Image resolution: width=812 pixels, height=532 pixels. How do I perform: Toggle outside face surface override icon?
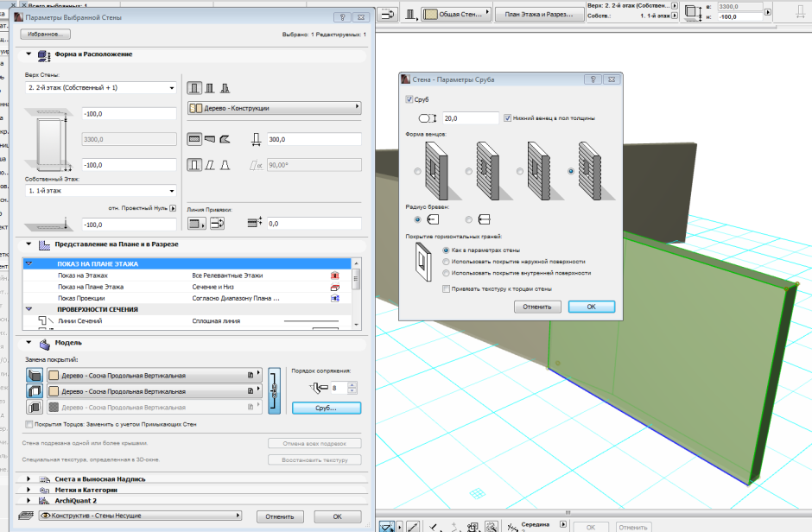35,375
